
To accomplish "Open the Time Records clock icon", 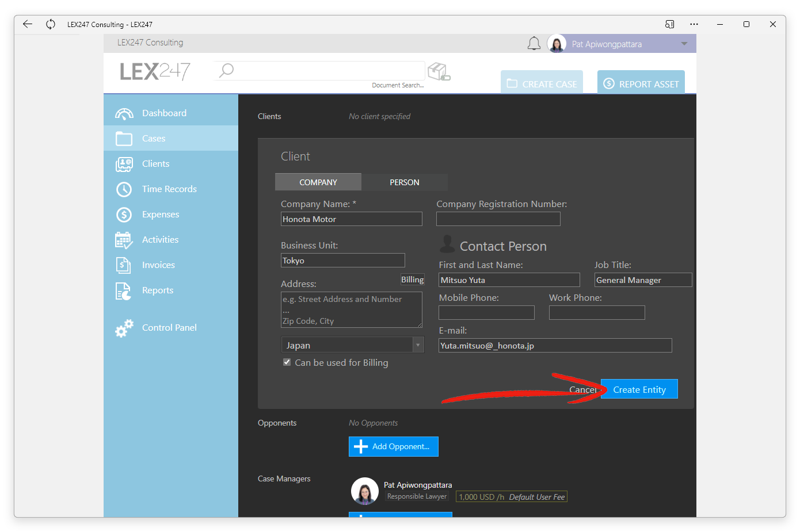I will tap(124, 189).
